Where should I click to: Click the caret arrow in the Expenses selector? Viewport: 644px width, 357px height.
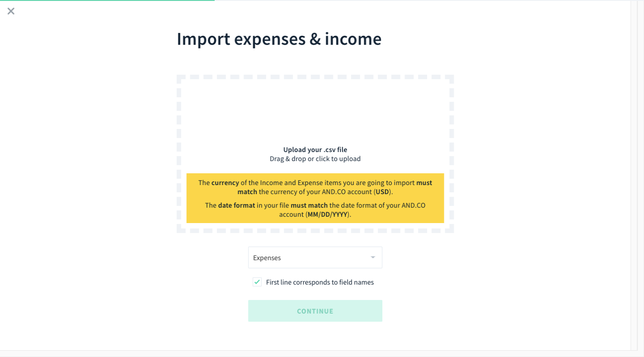pos(373,257)
